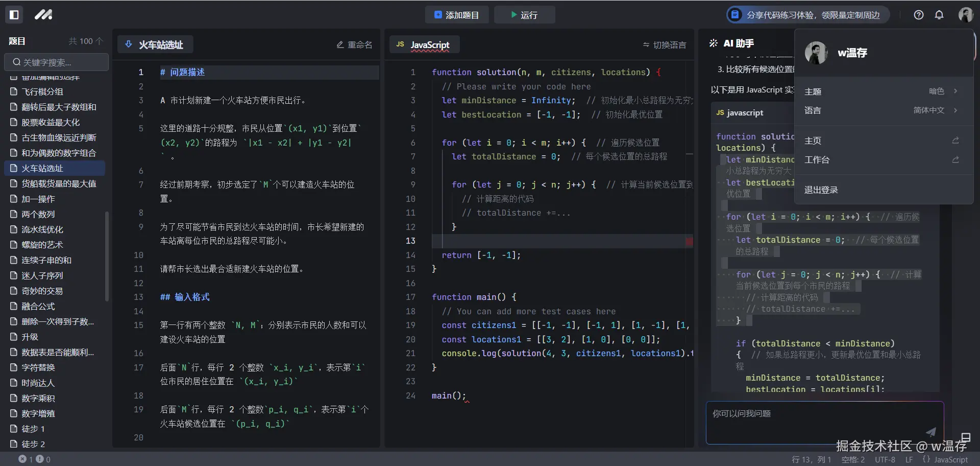Open the 切换语言 language dropdown

[664, 45]
